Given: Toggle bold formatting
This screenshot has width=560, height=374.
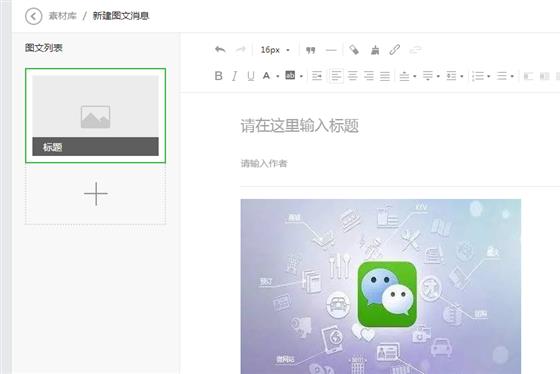Looking at the screenshot, I should pos(219,76).
